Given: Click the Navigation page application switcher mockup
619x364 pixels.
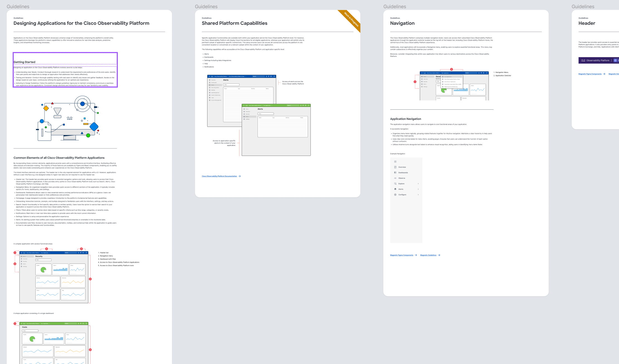Looking at the screenshot, I should click(x=454, y=86).
